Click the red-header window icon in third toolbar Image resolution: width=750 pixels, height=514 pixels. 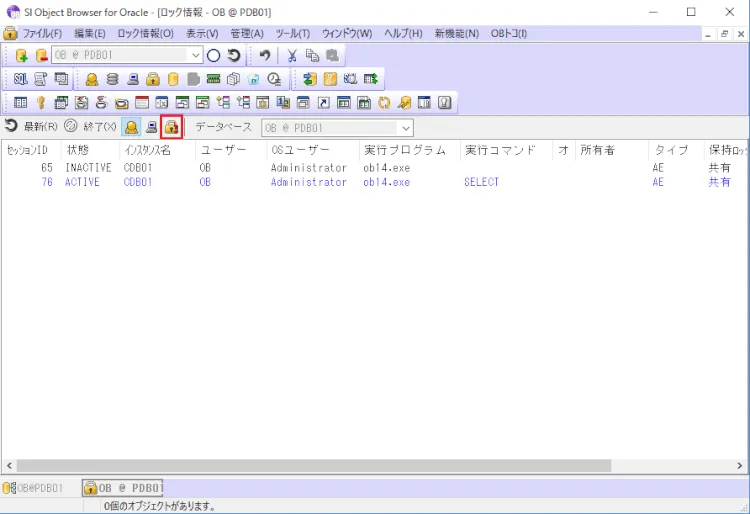(x=142, y=102)
